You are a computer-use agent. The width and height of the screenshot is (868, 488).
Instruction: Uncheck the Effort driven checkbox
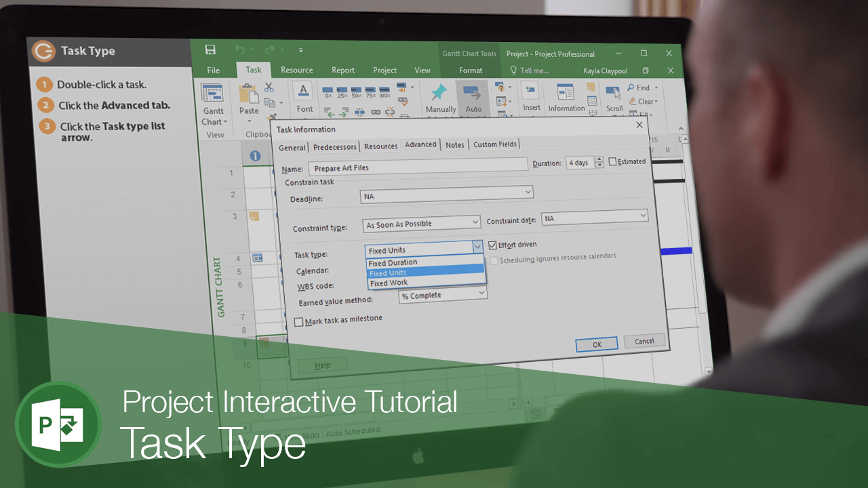point(493,245)
